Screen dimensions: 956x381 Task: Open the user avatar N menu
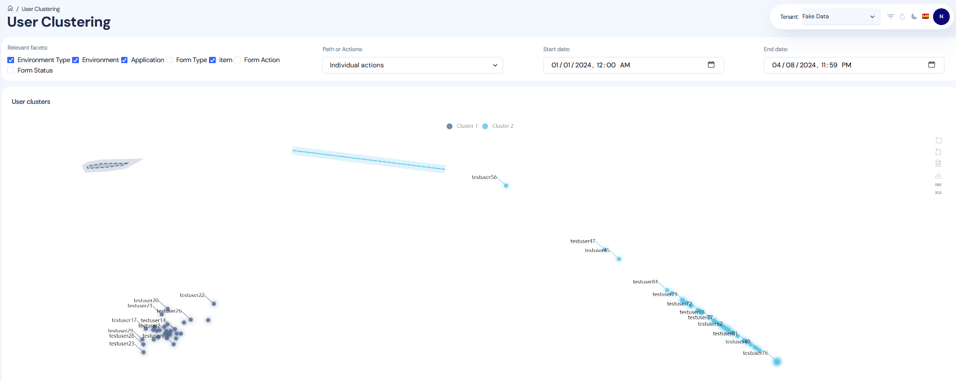click(941, 16)
